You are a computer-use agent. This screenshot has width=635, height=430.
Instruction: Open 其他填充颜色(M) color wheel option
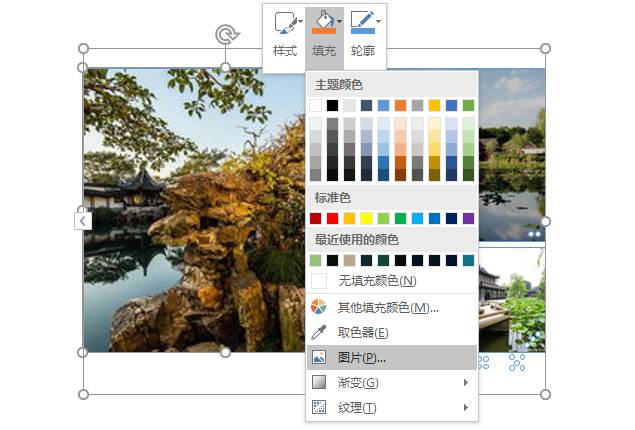[x=319, y=307]
